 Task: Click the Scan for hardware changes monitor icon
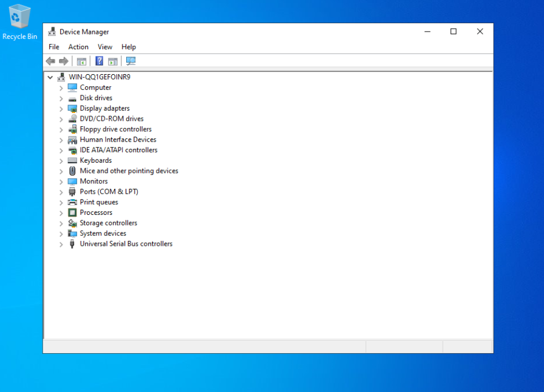tap(131, 61)
